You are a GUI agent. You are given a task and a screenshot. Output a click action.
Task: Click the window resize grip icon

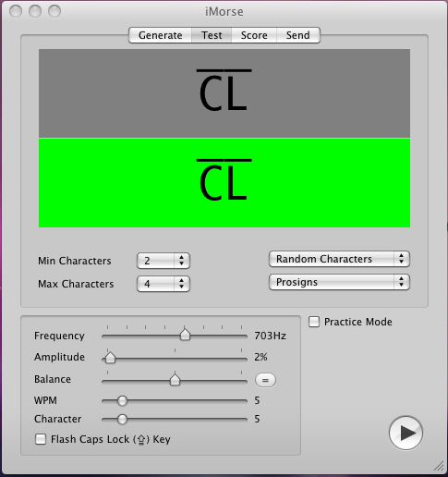click(x=439, y=466)
